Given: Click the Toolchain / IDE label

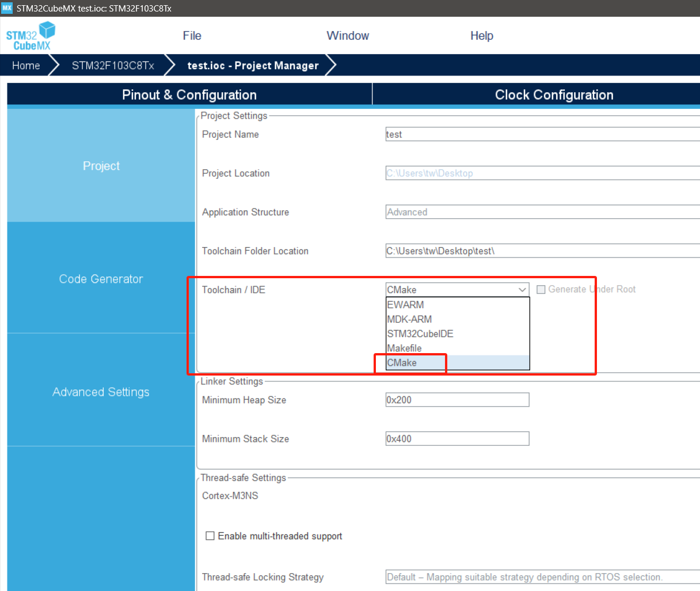Looking at the screenshot, I should [234, 290].
